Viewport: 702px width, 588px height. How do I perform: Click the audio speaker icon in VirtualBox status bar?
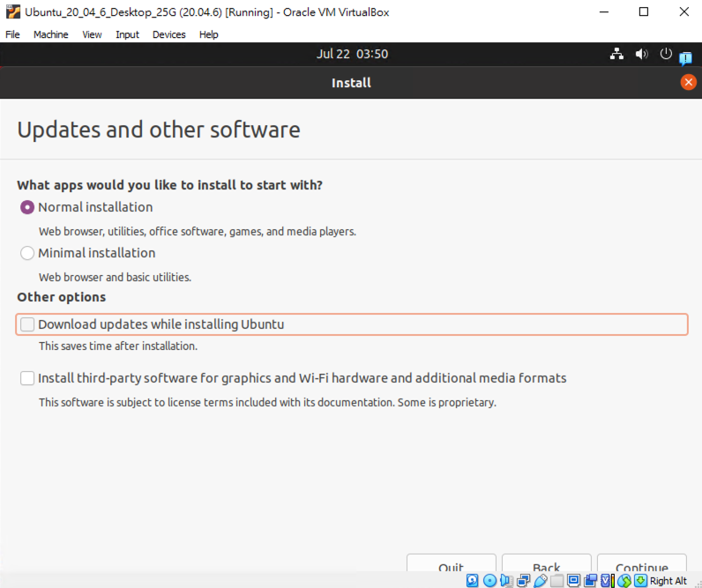(506, 581)
